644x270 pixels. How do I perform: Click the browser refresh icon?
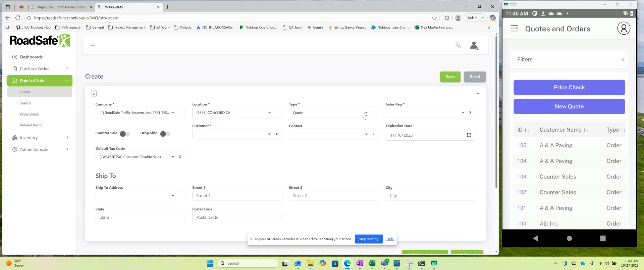click(x=18, y=18)
